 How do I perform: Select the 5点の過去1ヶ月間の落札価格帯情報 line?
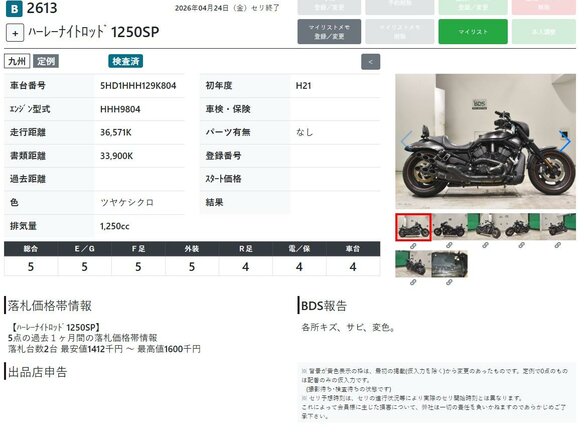[x=83, y=338]
